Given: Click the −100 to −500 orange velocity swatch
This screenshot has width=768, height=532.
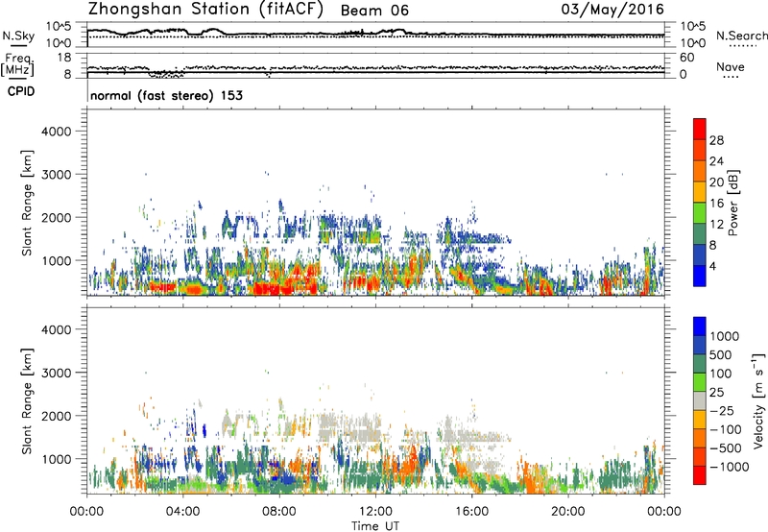Looking at the screenshot, I should [x=700, y=438].
